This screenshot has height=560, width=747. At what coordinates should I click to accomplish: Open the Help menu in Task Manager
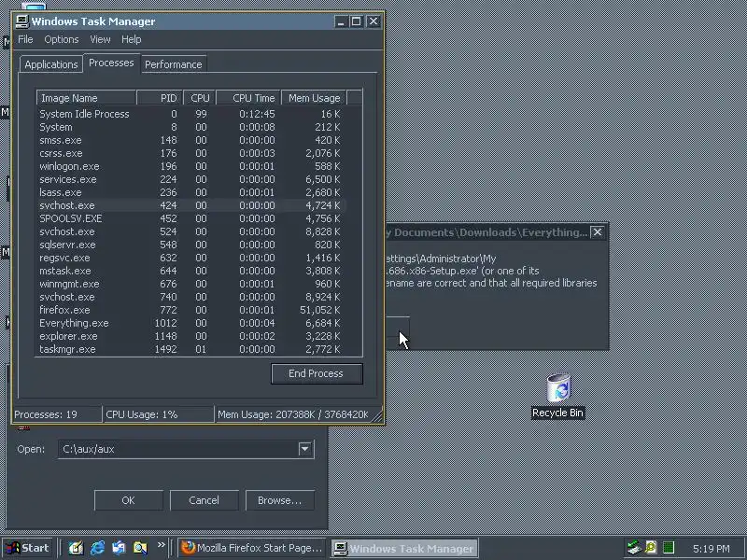131,39
